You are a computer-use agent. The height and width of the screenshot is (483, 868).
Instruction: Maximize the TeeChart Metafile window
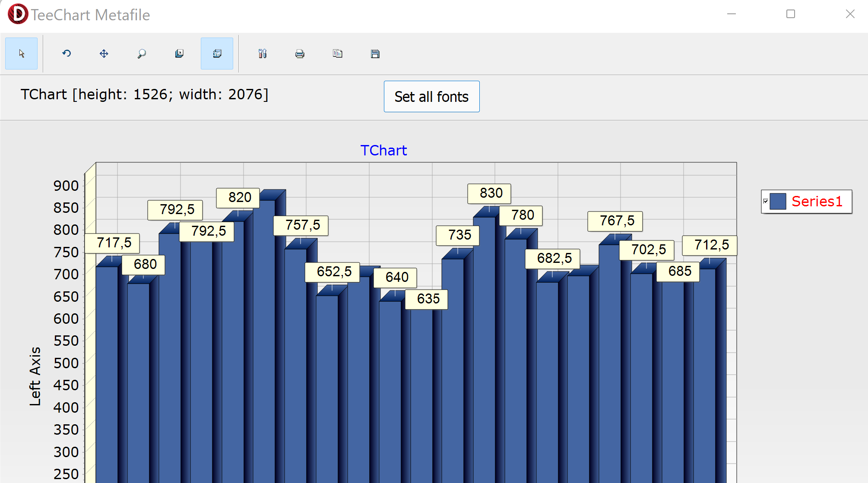pyautogui.click(x=791, y=14)
